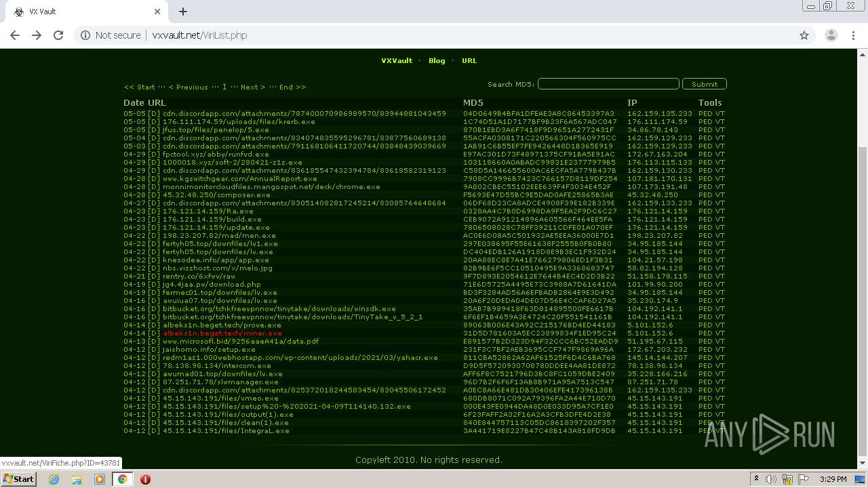Jump to the '<< Start' page

pyautogui.click(x=139, y=87)
